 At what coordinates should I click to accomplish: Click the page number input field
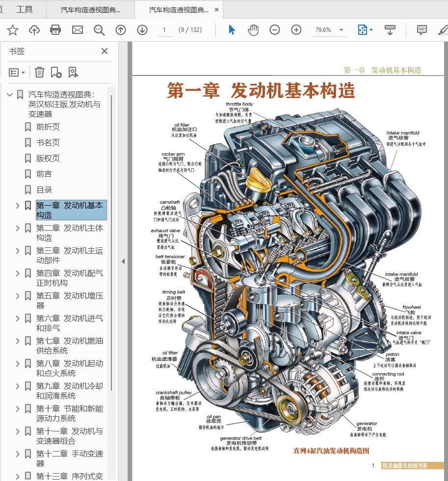164,30
